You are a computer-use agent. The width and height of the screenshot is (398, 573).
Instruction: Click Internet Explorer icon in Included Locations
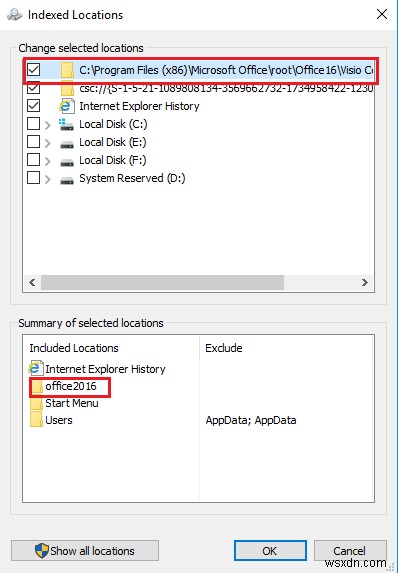coord(36,368)
